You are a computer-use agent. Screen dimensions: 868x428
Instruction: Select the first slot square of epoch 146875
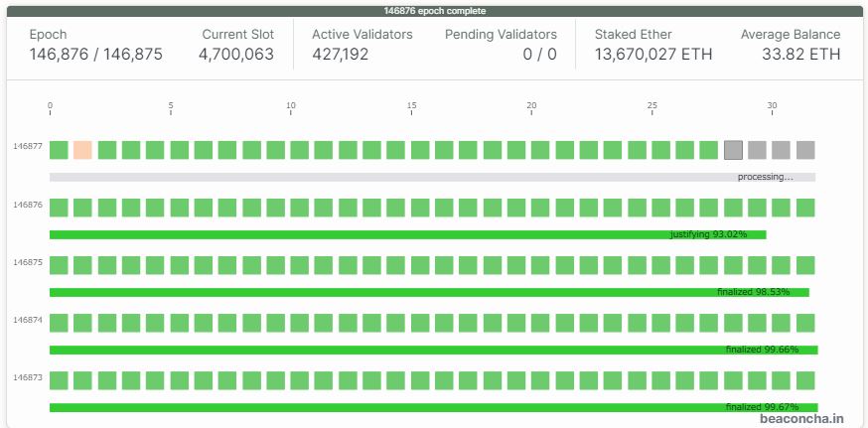coord(59,265)
